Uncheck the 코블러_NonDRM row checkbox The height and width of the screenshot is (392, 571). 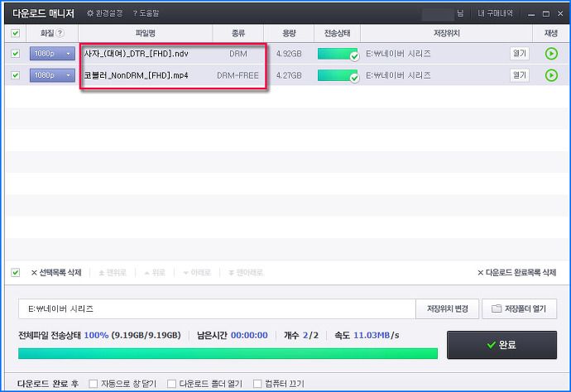click(15, 75)
